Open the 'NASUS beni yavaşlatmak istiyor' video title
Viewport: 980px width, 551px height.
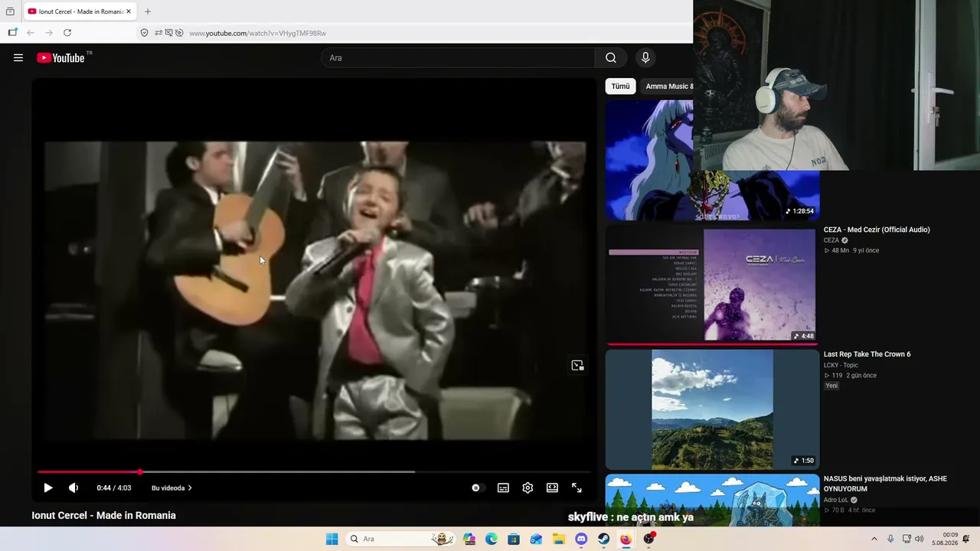pos(885,484)
